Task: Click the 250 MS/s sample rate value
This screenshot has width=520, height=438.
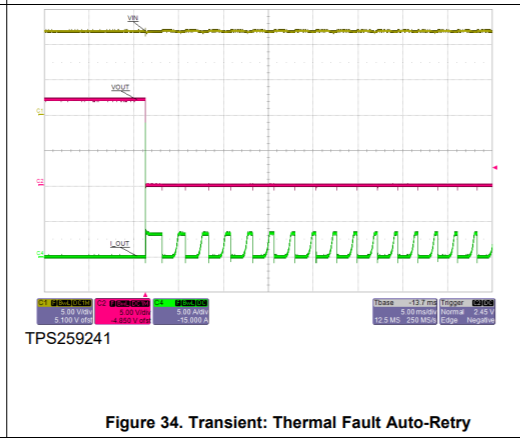Action: tap(421, 320)
